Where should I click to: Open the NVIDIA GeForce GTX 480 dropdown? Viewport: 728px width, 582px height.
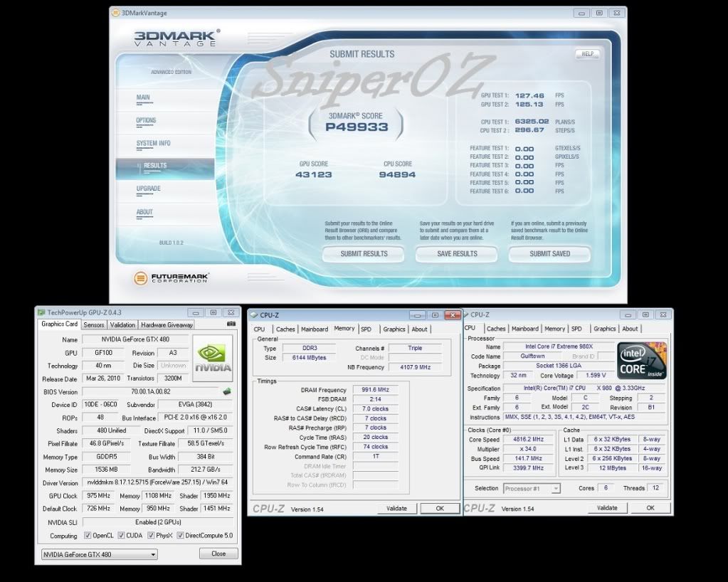point(98,554)
